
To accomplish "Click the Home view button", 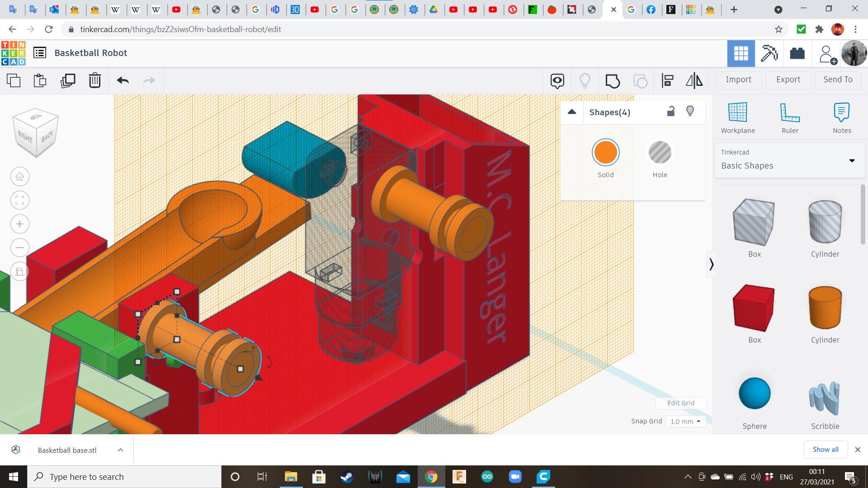I will [20, 177].
